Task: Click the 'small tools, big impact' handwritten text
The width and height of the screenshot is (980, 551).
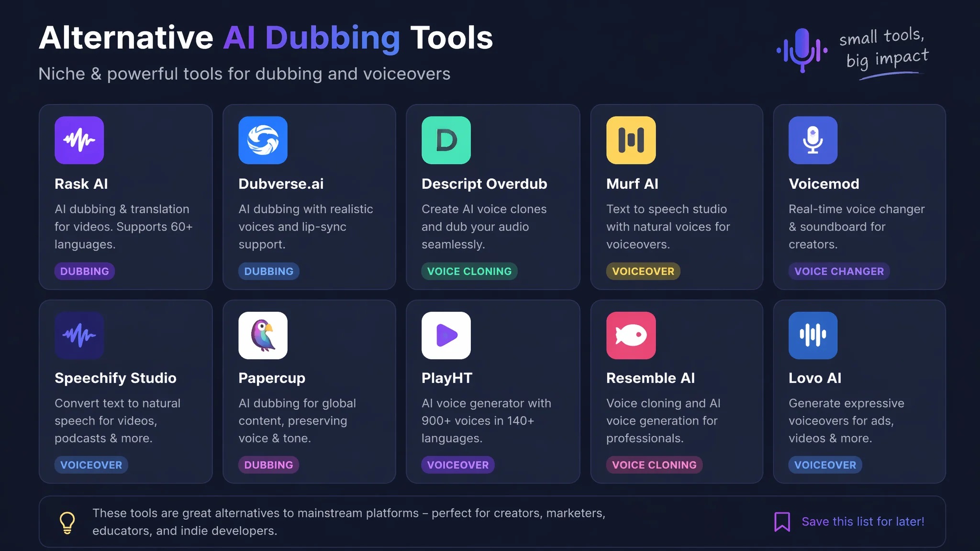Action: click(x=884, y=50)
